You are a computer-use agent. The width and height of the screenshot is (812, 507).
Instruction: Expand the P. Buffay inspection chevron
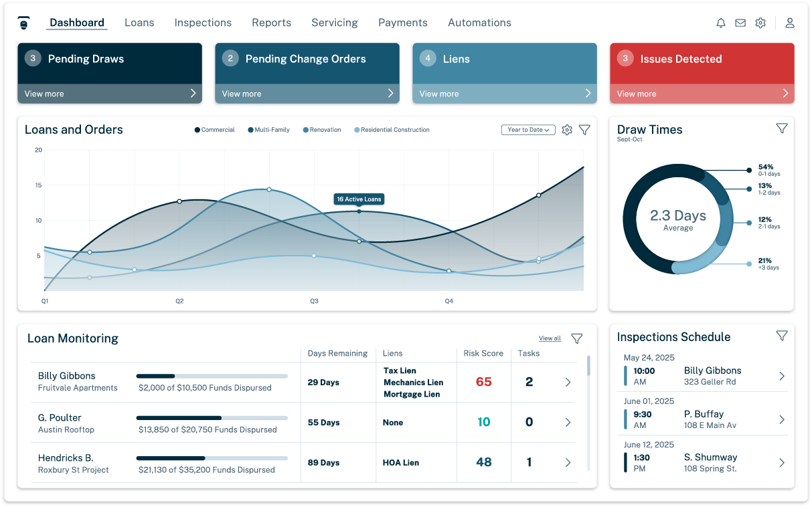click(x=781, y=419)
